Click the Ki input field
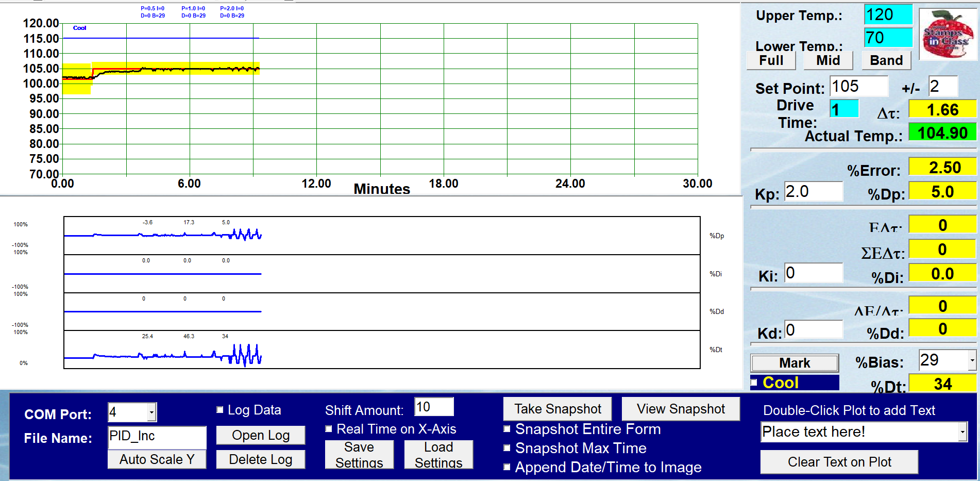Image resolution: width=980 pixels, height=481 pixels. (x=814, y=273)
